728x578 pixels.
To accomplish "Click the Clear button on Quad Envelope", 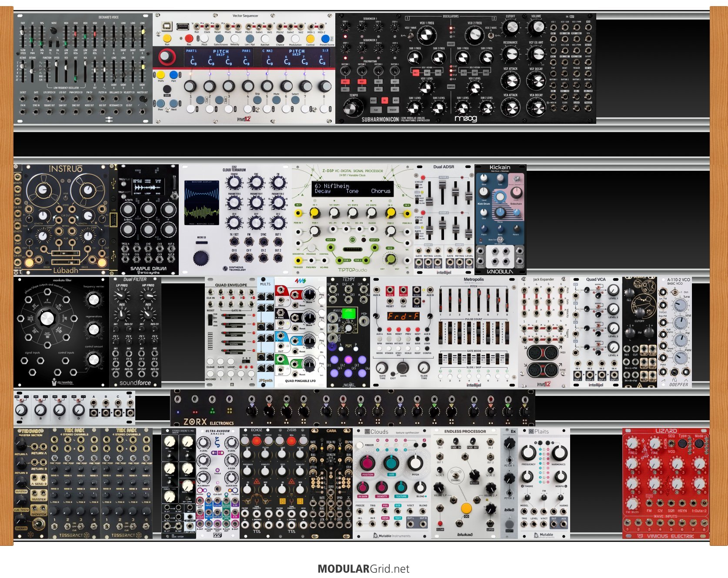I will 210,362.
